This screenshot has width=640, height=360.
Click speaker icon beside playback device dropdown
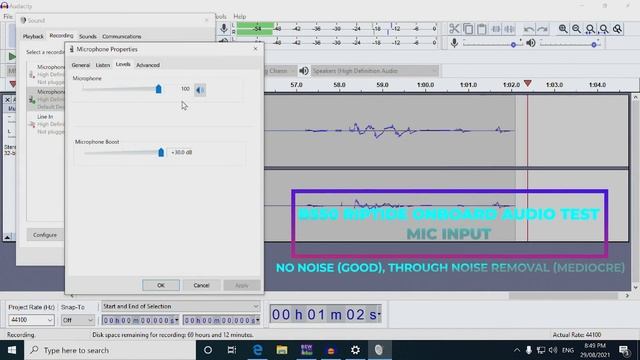304,71
